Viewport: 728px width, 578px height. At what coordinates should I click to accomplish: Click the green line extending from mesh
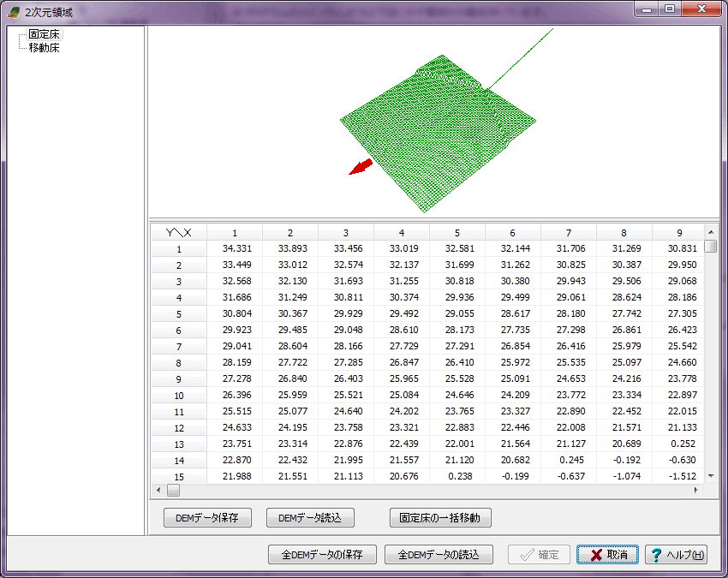(x=520, y=59)
